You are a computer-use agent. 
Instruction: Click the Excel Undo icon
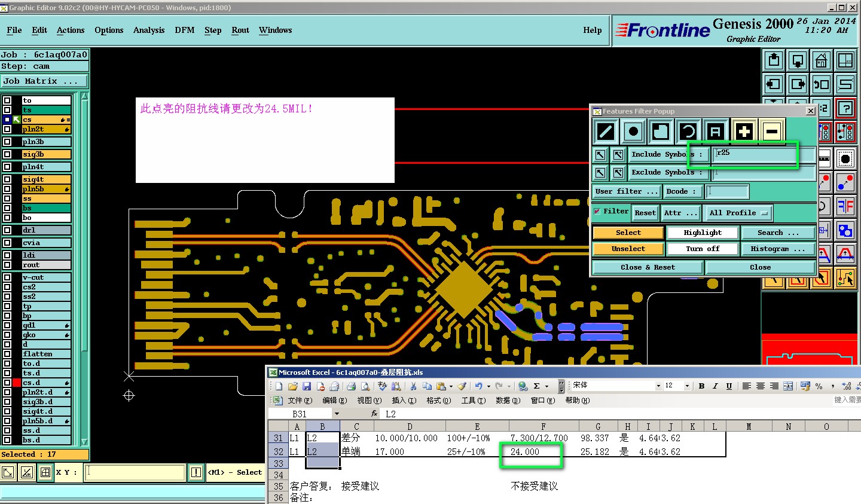tap(478, 386)
